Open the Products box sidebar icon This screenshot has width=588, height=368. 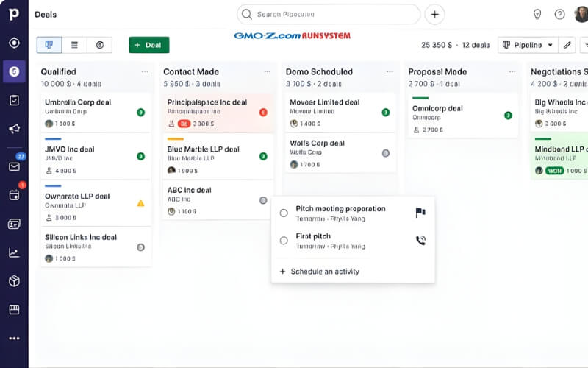click(14, 281)
